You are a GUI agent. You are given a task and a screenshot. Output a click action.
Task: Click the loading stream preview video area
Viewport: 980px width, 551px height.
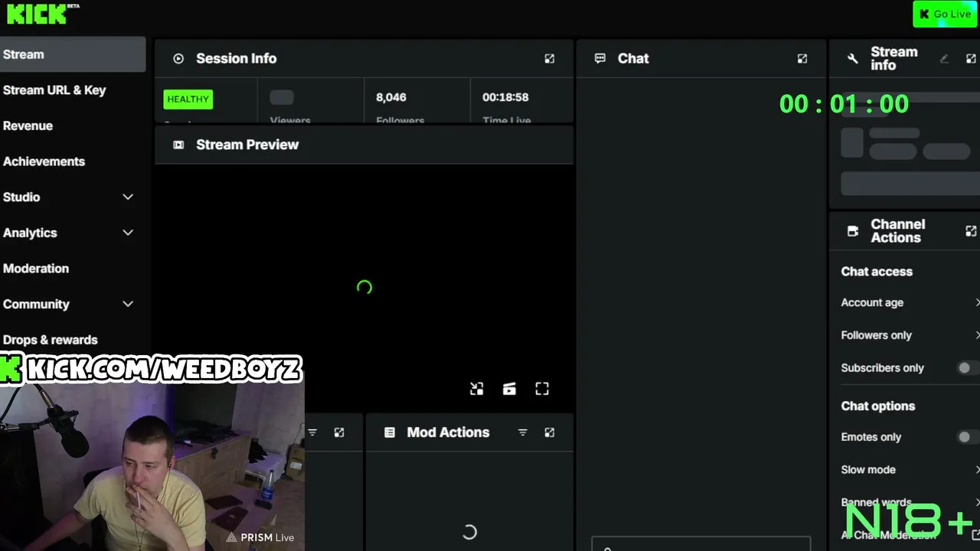tap(364, 288)
